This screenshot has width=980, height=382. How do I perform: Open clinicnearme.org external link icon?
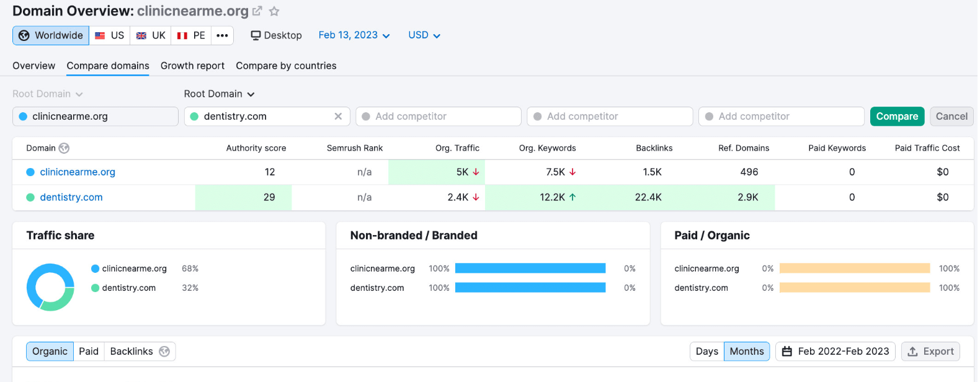click(x=257, y=11)
